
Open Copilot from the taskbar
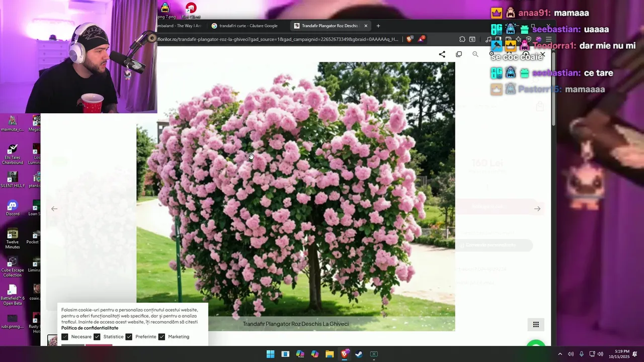coord(315,354)
